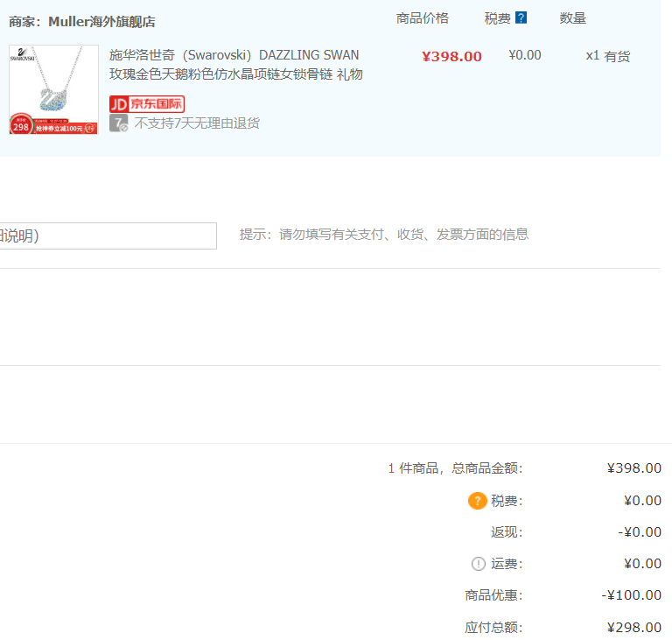
Task: Click the orange tax question mark icon
Action: tap(477, 501)
